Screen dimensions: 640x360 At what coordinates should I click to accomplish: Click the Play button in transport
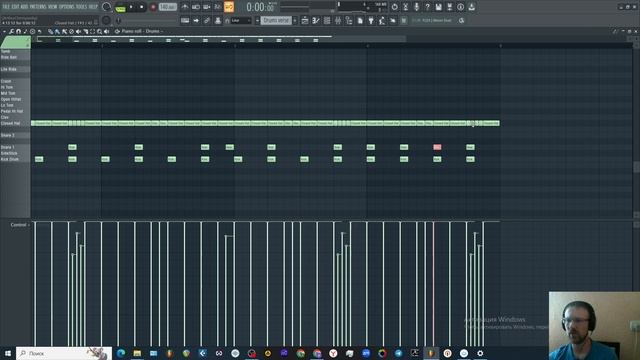[x=131, y=7]
